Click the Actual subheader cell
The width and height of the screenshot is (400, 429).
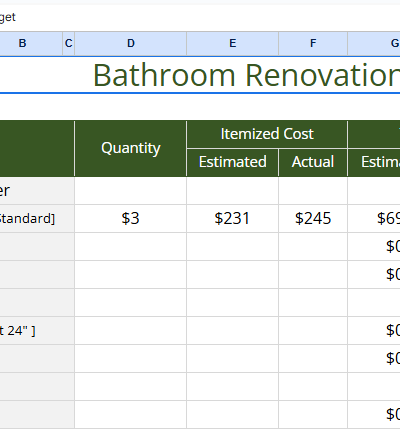pos(313,162)
